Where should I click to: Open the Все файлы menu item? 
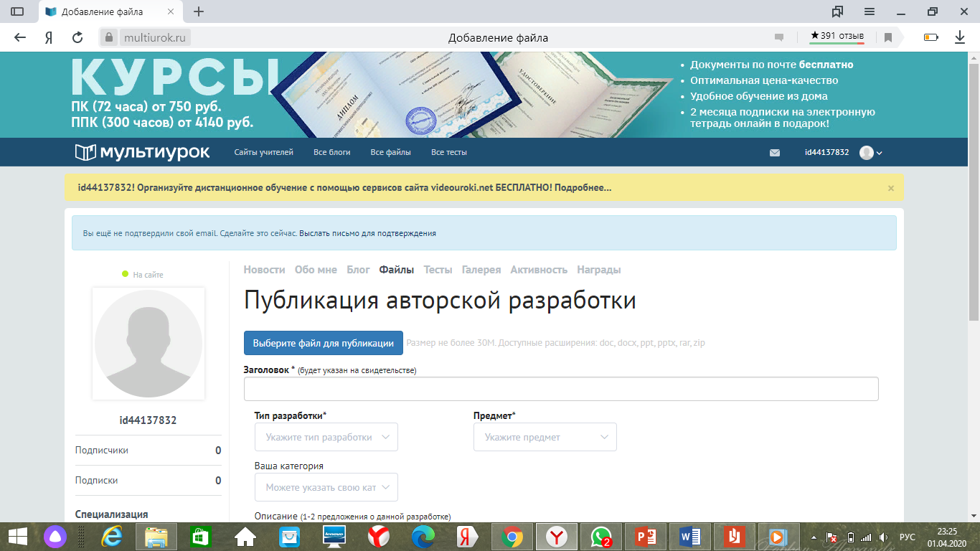tap(390, 153)
